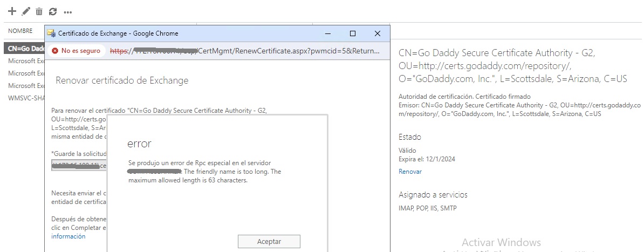Delete certificate using trash icon

coord(39,11)
